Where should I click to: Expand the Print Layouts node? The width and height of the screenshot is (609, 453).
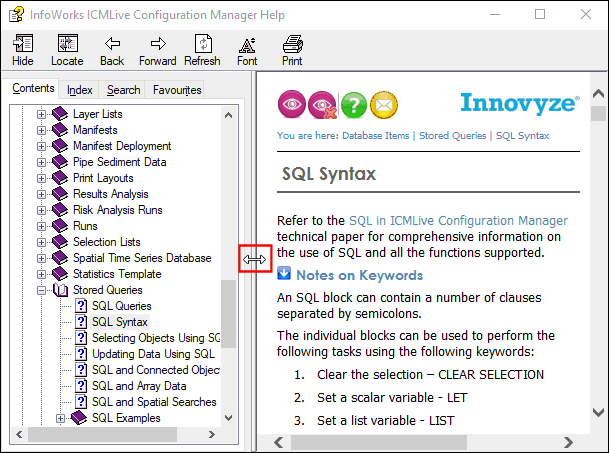pyautogui.click(x=41, y=178)
